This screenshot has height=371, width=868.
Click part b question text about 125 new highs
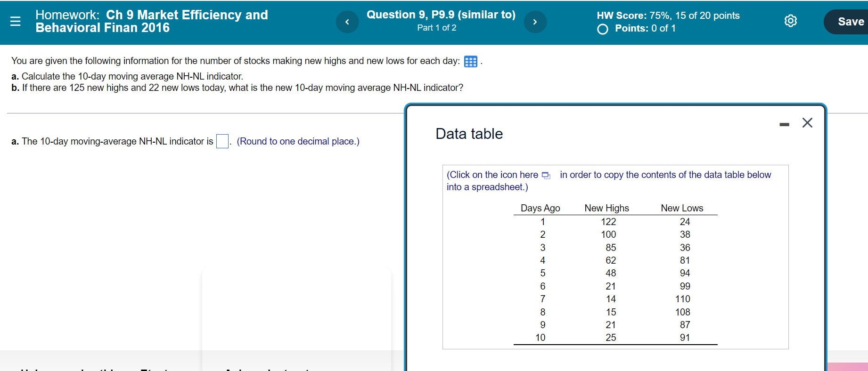[237, 88]
